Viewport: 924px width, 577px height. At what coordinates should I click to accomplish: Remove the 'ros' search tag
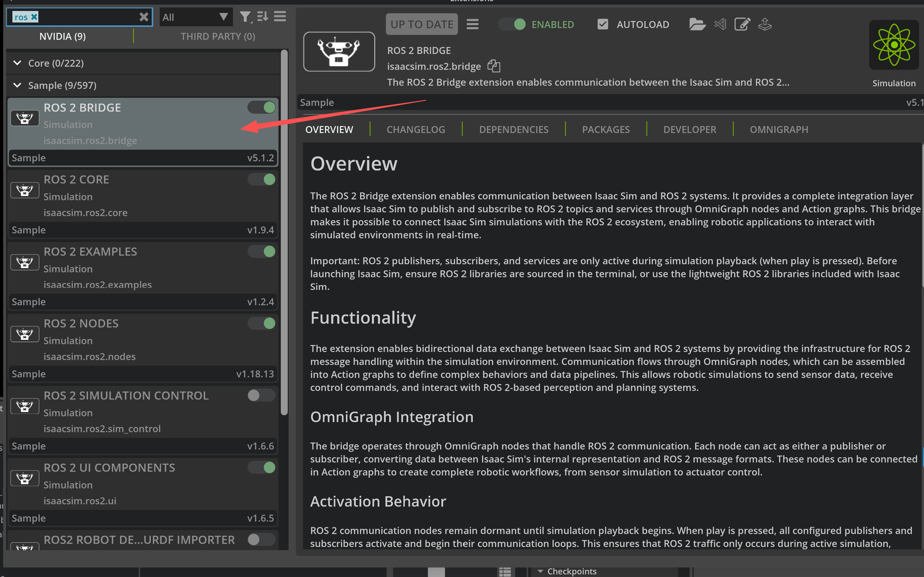click(34, 17)
